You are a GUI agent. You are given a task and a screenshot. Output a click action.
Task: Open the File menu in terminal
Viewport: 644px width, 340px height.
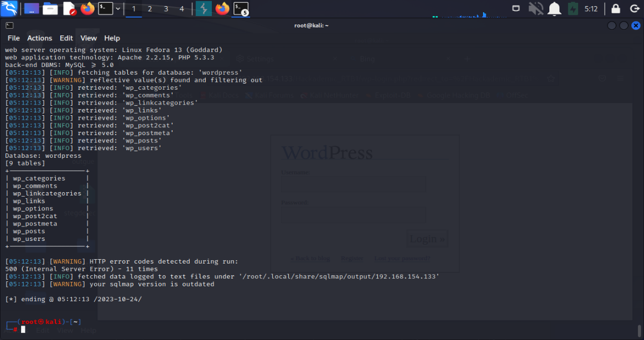point(13,38)
